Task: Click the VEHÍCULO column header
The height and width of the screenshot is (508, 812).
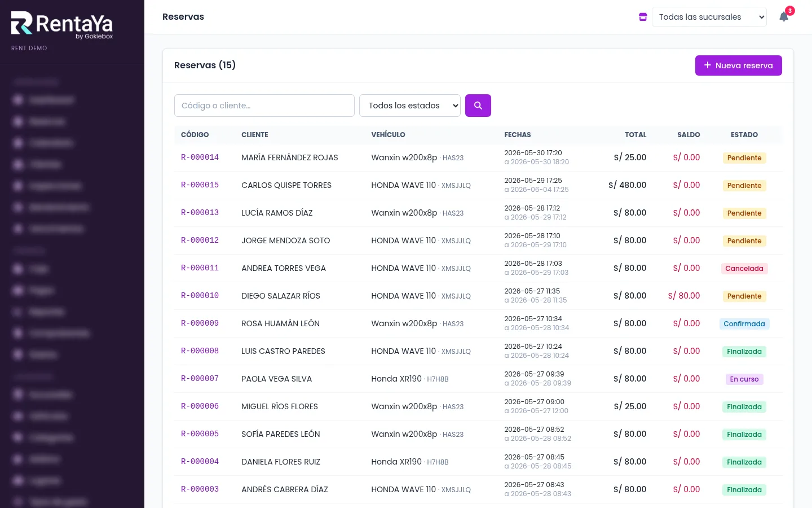Action: (388, 135)
